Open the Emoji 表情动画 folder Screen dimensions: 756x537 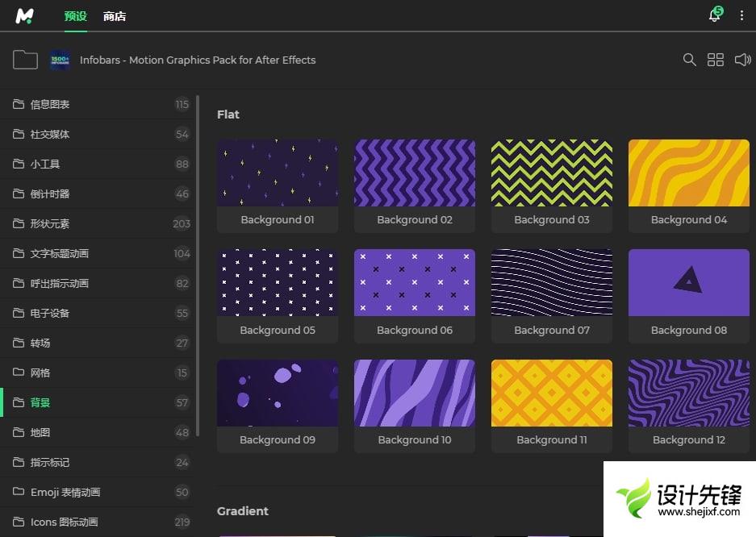click(x=65, y=492)
